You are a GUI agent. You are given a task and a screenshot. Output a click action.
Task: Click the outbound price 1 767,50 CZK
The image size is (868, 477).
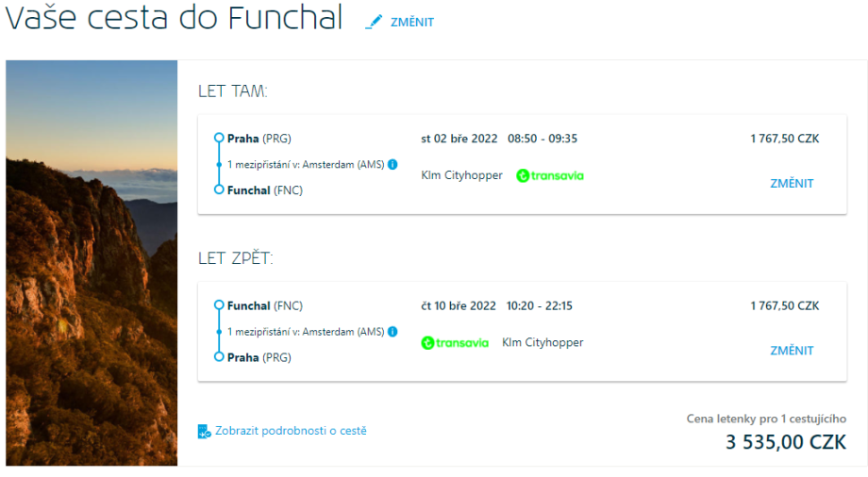[785, 139]
